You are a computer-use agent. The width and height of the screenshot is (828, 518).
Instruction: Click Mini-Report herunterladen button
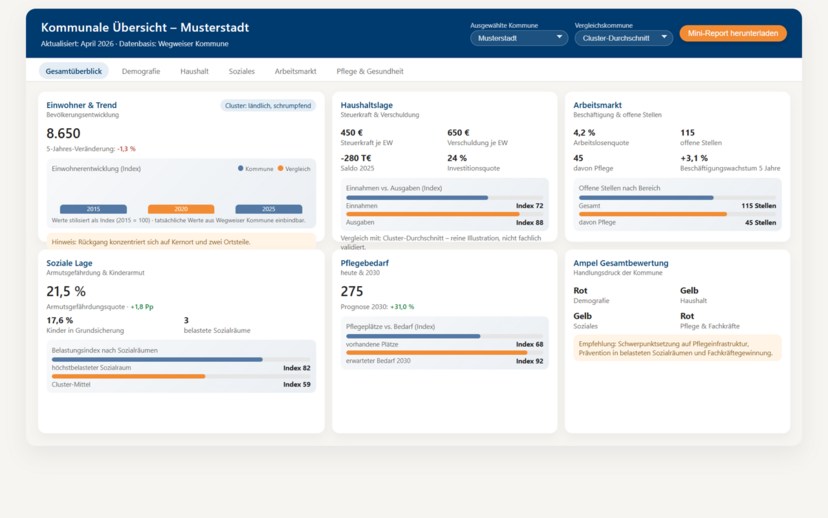tap(732, 33)
